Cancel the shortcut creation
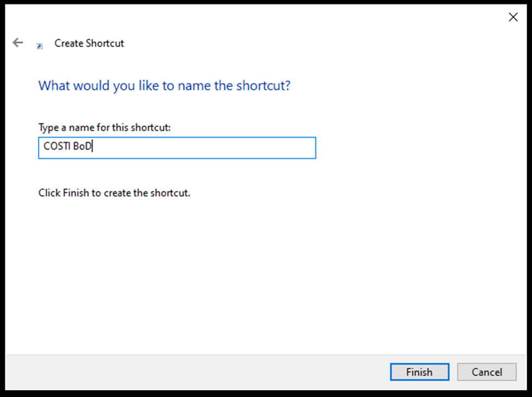 point(486,372)
